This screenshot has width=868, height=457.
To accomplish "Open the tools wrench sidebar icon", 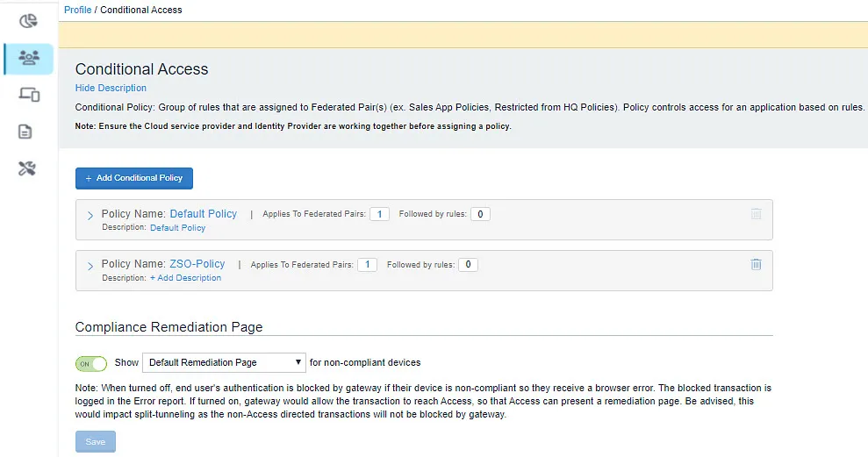I will coord(27,168).
